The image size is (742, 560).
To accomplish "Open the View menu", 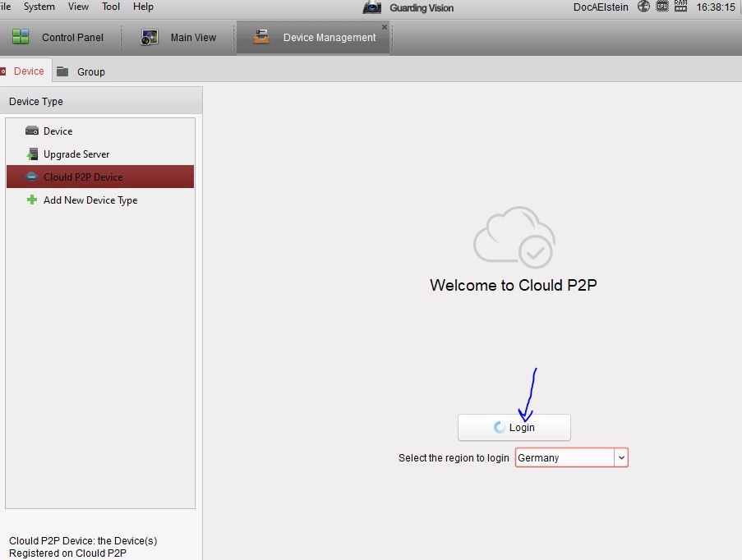I will pos(78,7).
